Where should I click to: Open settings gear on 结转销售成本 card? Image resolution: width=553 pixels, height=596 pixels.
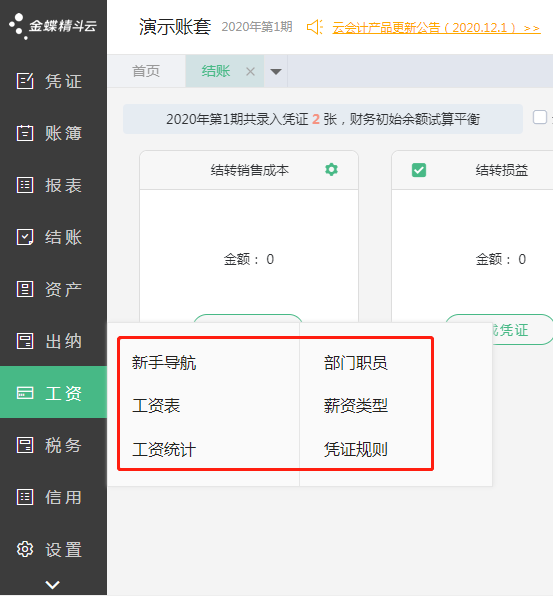pyautogui.click(x=331, y=170)
